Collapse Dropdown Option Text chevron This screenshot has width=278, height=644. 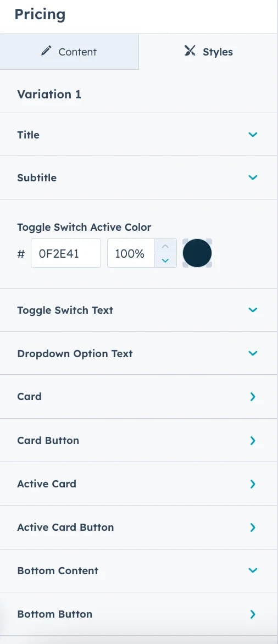pyautogui.click(x=253, y=353)
